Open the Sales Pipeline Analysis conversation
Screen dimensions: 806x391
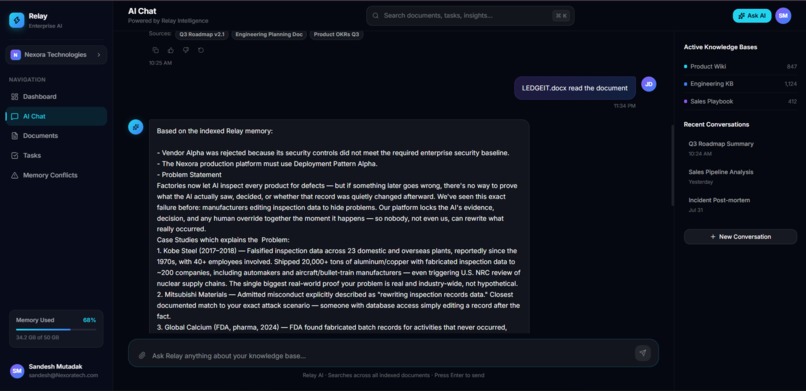pyautogui.click(x=740, y=176)
